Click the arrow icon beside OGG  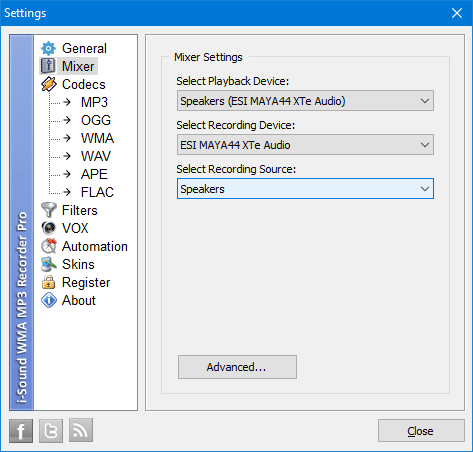click(x=67, y=120)
